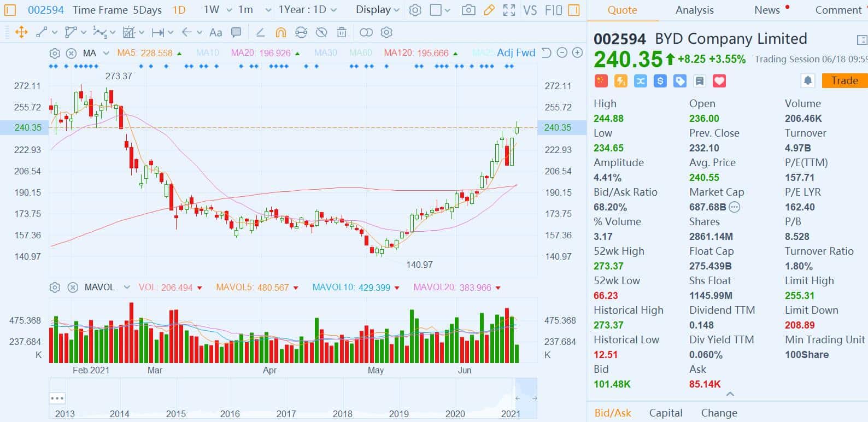Open the price alert bell icon
This screenshot has width=868, height=422.
click(807, 81)
